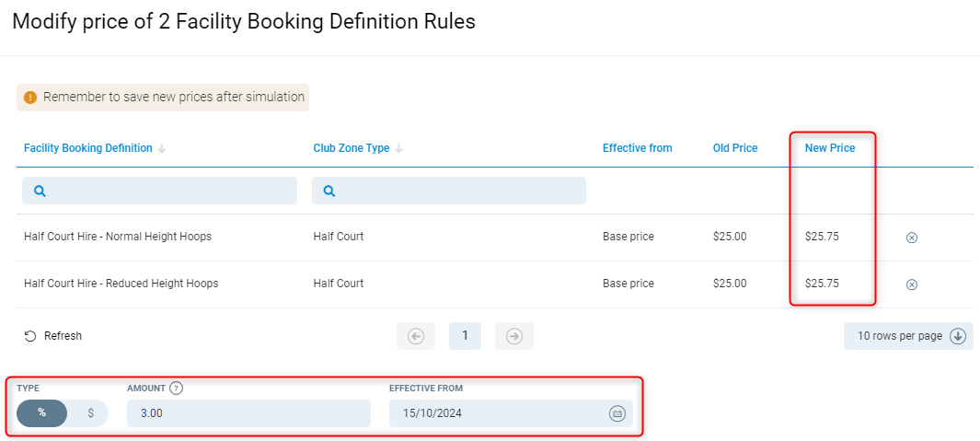
Task: Click the Amount help question mark icon
Action: [176, 389]
